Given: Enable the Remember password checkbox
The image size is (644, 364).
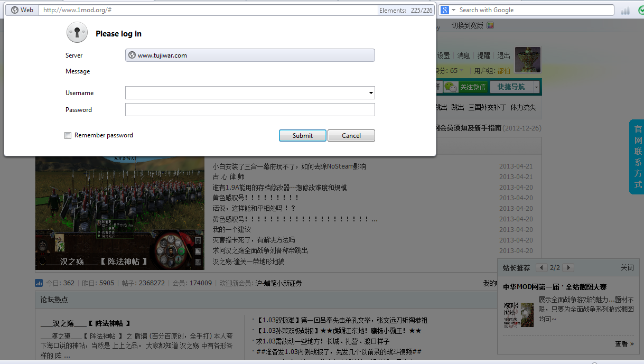Looking at the screenshot, I should (x=68, y=136).
